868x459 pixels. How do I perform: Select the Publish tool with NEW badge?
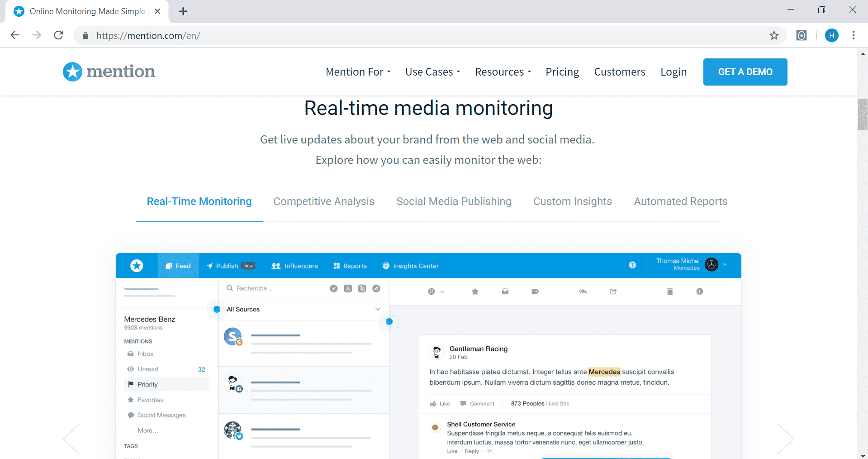pyautogui.click(x=226, y=266)
